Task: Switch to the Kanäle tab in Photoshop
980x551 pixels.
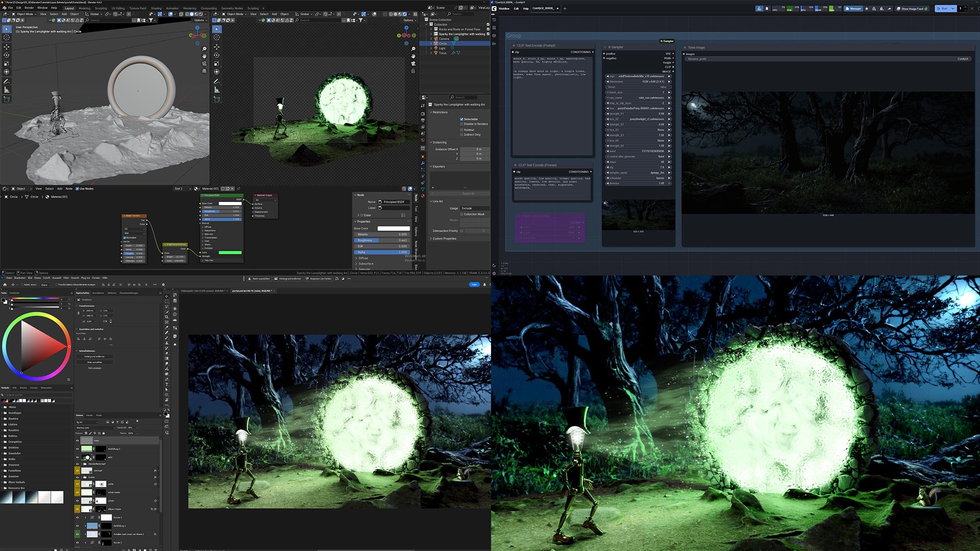Action: pyautogui.click(x=89, y=415)
